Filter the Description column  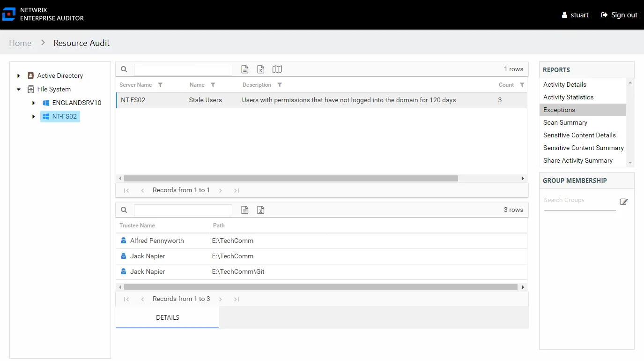280,85
